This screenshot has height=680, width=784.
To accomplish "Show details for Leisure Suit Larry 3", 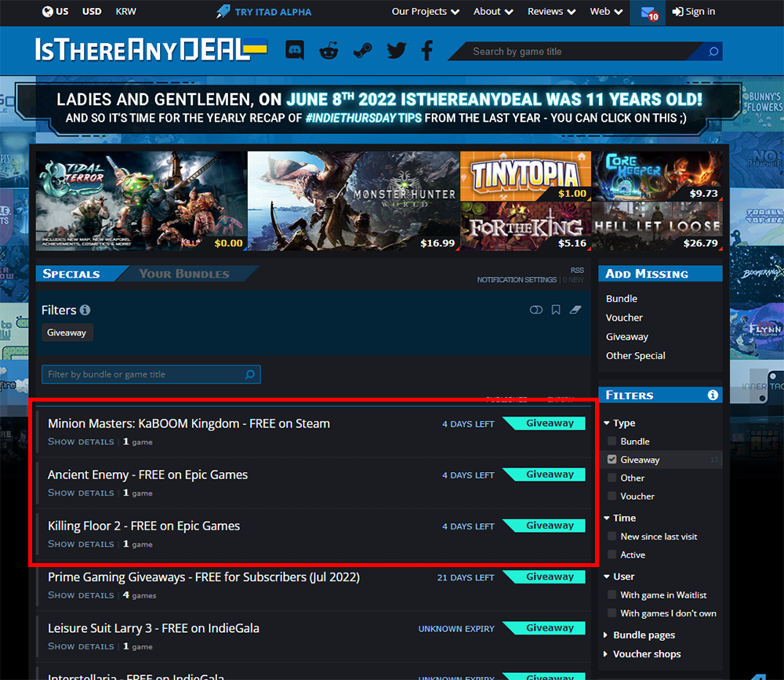I will [81, 646].
